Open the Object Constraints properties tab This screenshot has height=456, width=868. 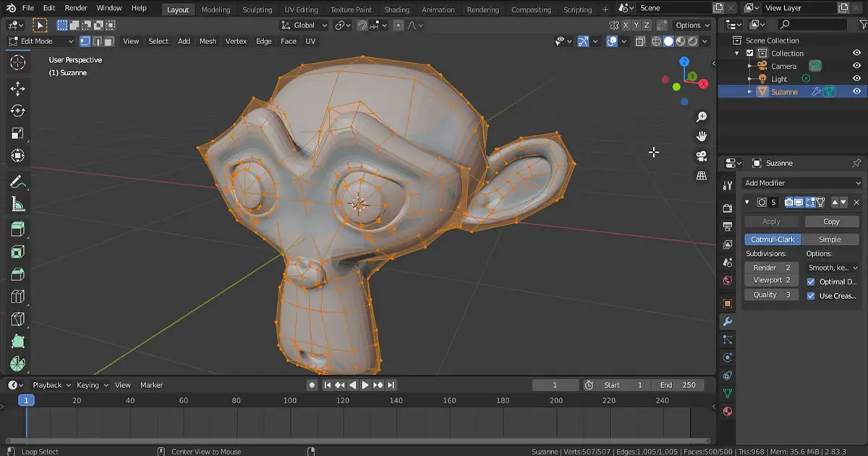pyautogui.click(x=728, y=376)
